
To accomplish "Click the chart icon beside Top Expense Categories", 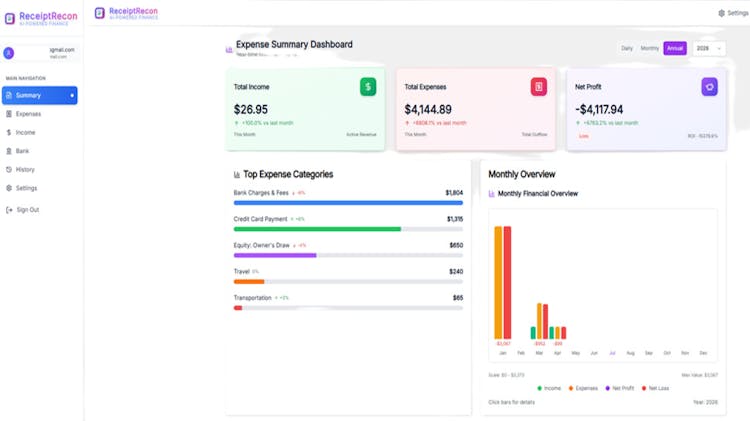I will coord(237,174).
